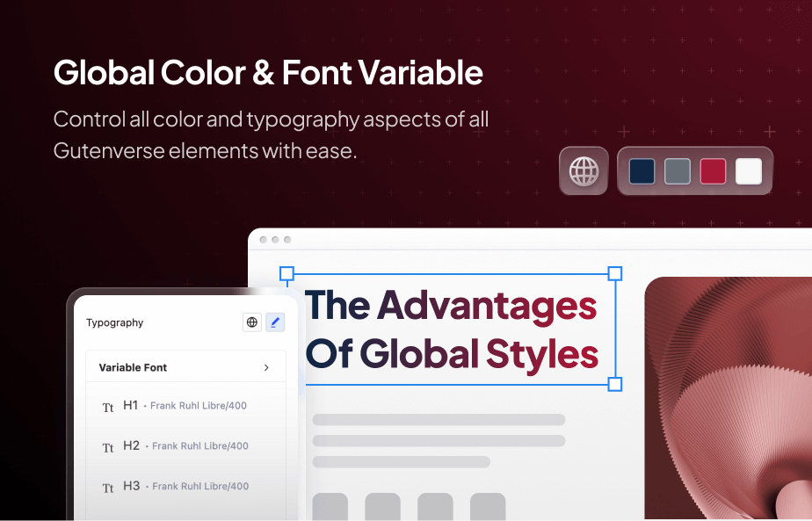
Task: Select the navy blue color swatch
Action: [x=642, y=170]
